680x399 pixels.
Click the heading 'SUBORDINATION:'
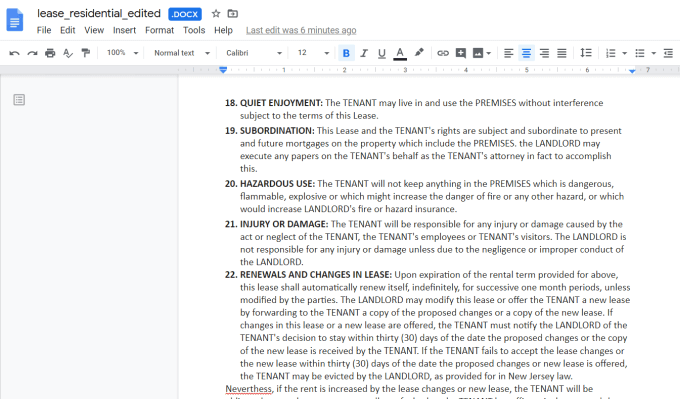point(277,131)
